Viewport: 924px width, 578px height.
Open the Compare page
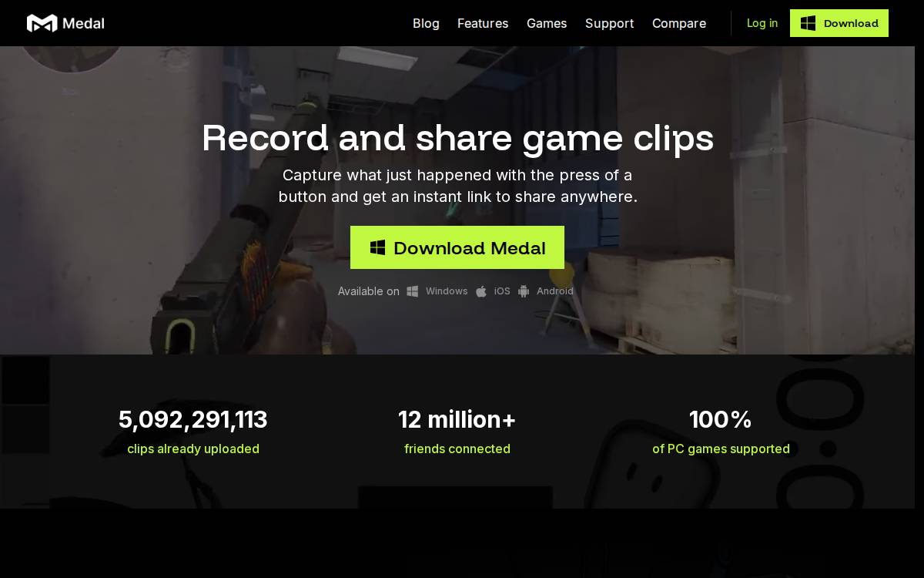[679, 23]
